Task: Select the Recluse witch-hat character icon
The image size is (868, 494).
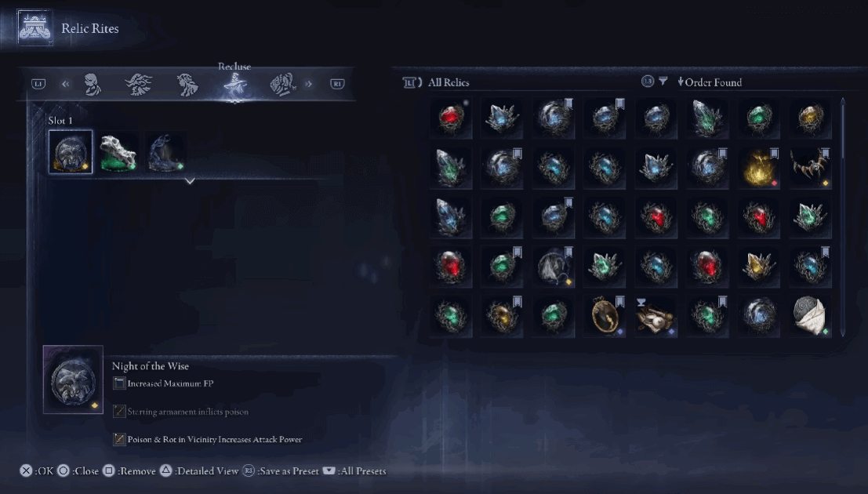Action: point(235,85)
